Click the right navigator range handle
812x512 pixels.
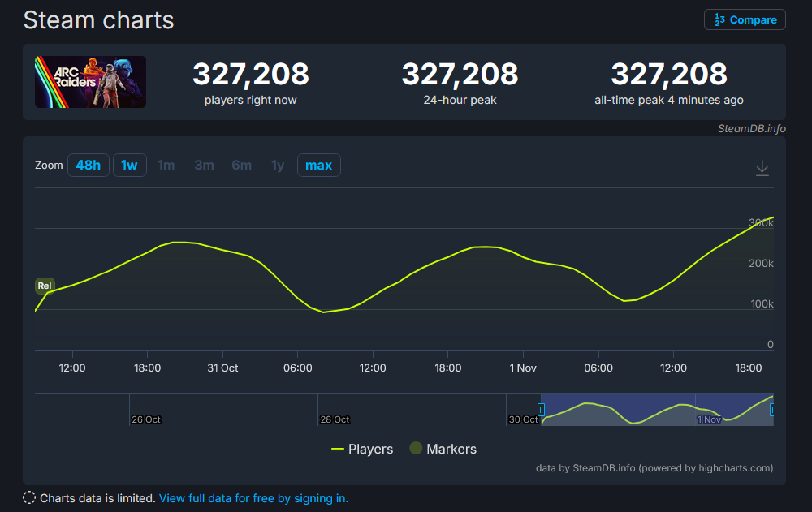pos(771,410)
